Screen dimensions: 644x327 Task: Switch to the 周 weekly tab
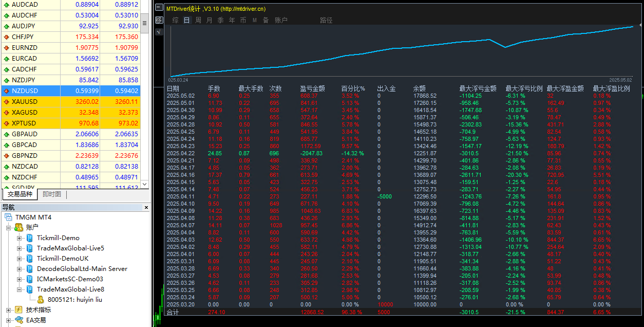point(198,20)
